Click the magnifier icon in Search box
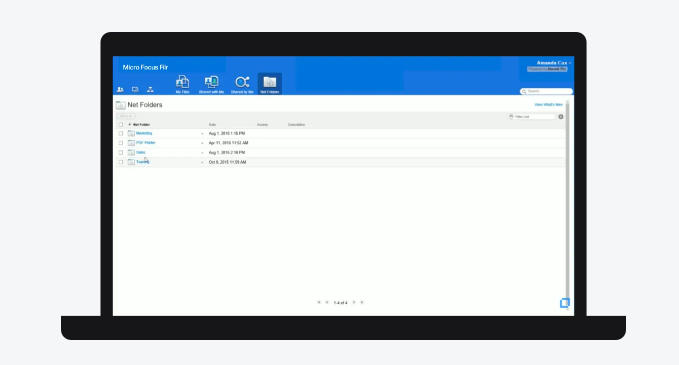679x365 pixels. tap(524, 91)
